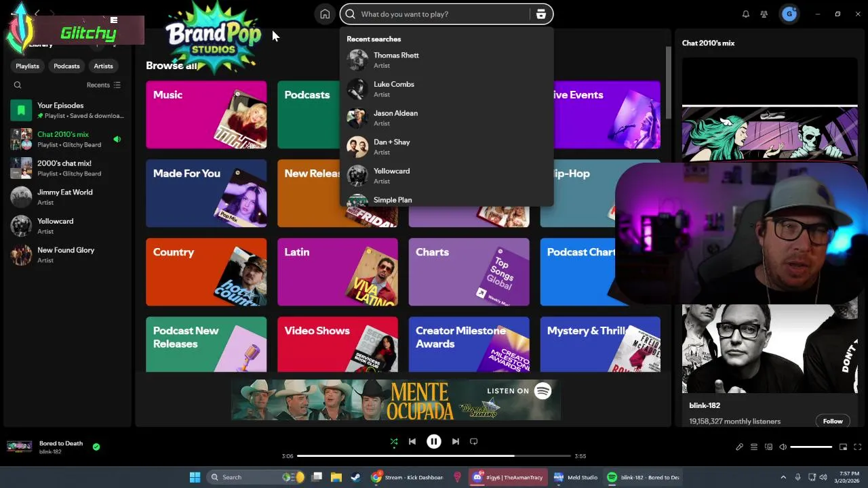Seek in the song progress bar

tap(434, 456)
